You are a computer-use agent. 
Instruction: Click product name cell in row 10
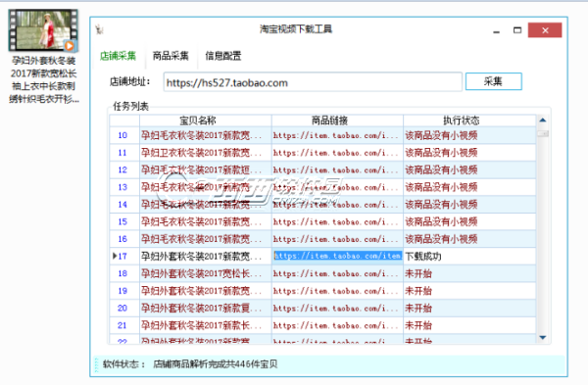(206, 135)
